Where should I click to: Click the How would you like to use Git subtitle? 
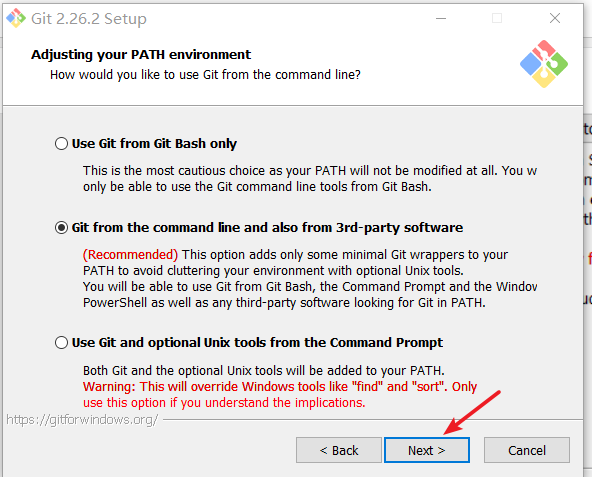click(x=205, y=75)
